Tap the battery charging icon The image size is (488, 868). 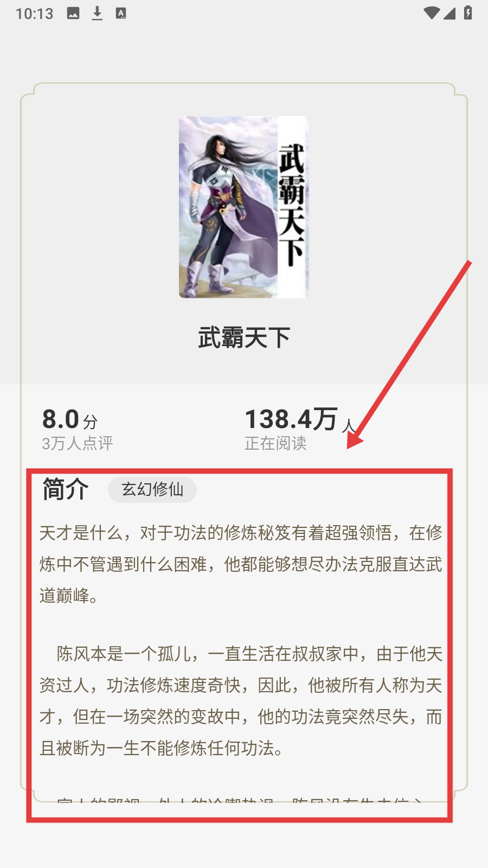click(x=468, y=12)
